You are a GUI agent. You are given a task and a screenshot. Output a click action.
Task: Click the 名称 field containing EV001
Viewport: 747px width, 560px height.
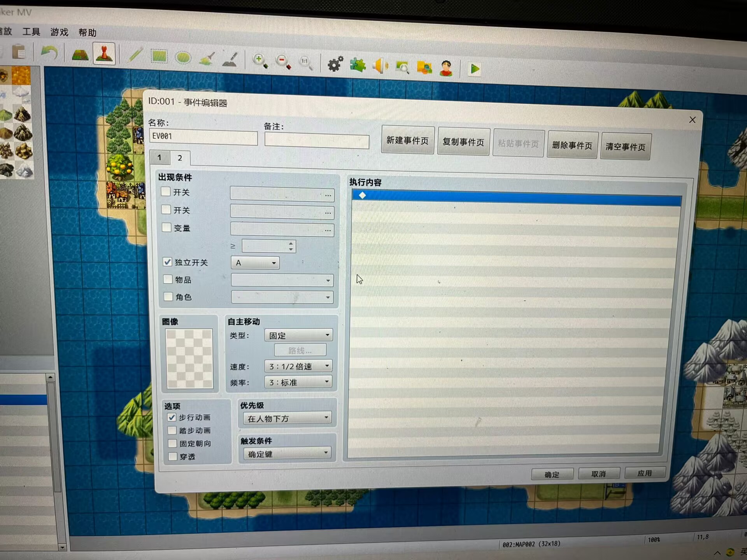(x=203, y=137)
